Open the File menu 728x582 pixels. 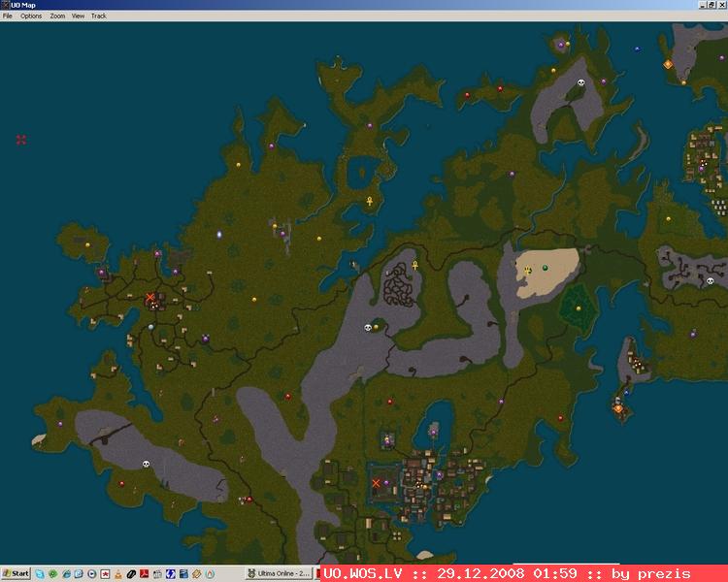(8, 16)
